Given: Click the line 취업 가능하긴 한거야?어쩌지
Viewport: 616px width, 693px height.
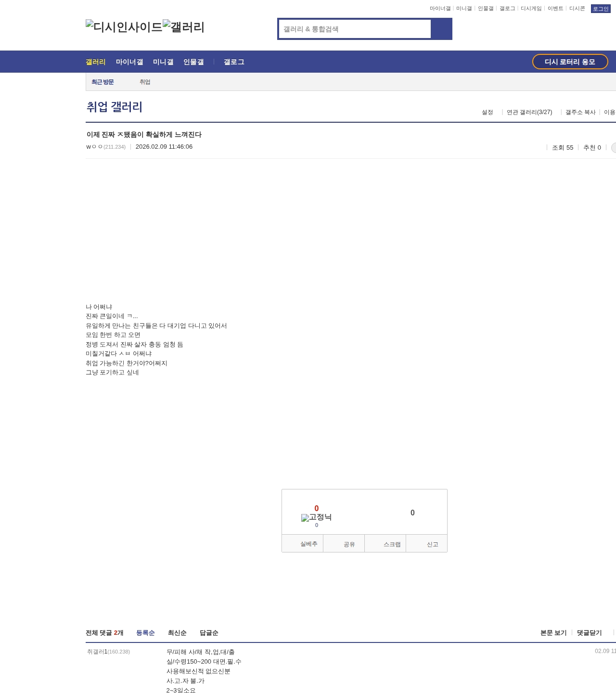Looking at the screenshot, I should (127, 363).
